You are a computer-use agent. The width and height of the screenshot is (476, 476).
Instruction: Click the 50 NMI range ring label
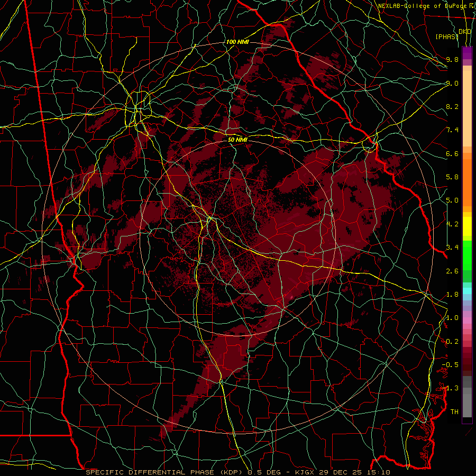click(237, 140)
